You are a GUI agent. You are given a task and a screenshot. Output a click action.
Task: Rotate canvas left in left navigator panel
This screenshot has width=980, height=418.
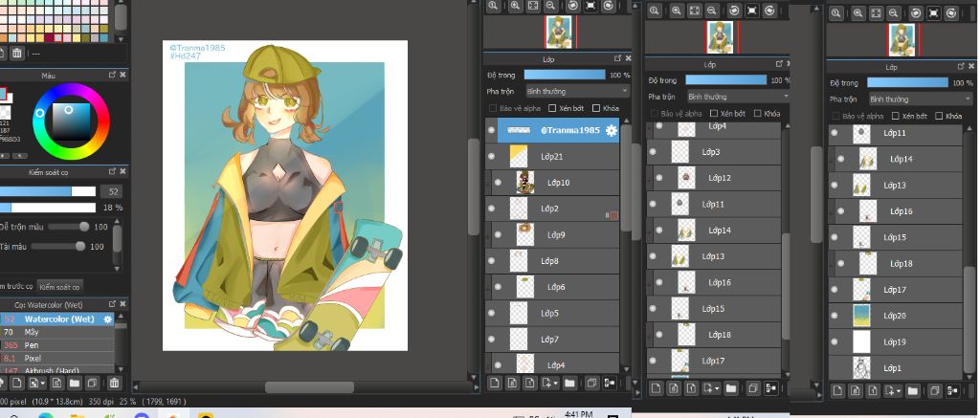(x=573, y=6)
